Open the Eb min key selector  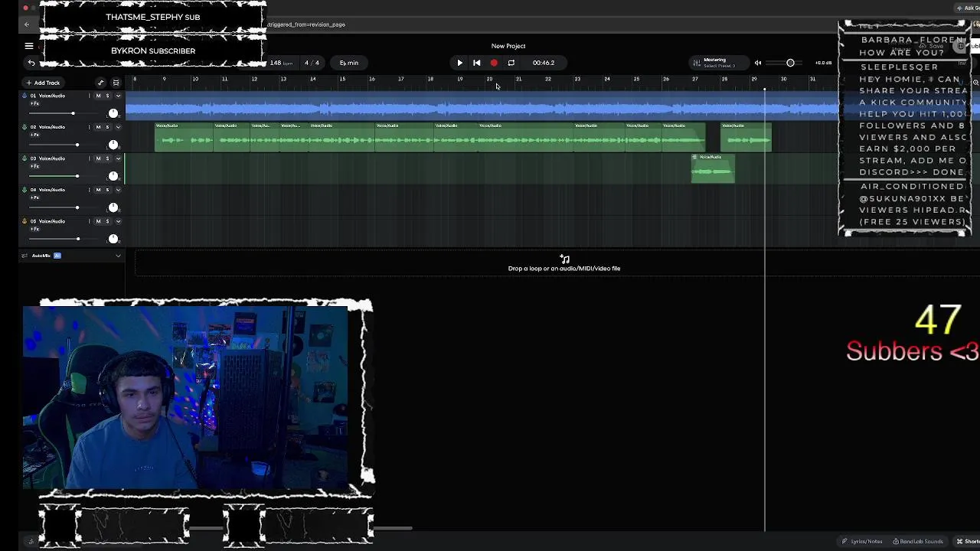pyautogui.click(x=348, y=63)
